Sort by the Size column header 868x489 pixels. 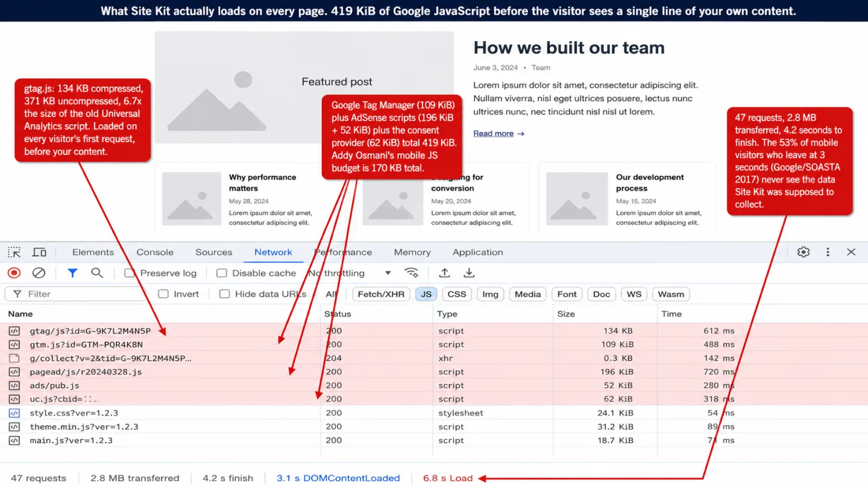tap(566, 314)
